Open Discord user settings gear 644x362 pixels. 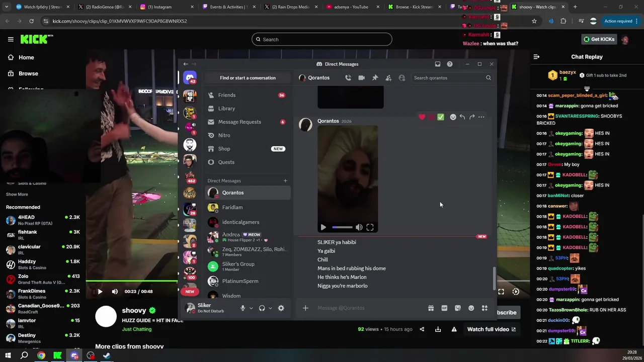pos(281,308)
